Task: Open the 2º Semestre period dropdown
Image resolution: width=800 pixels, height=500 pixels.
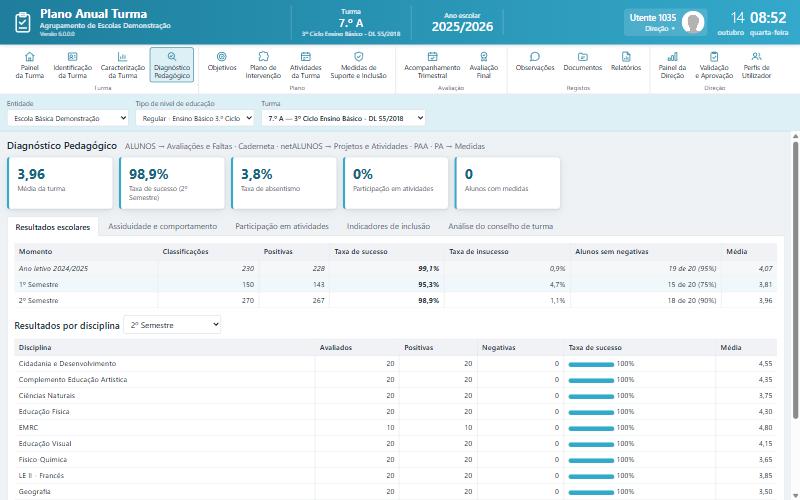Action: pos(172,325)
